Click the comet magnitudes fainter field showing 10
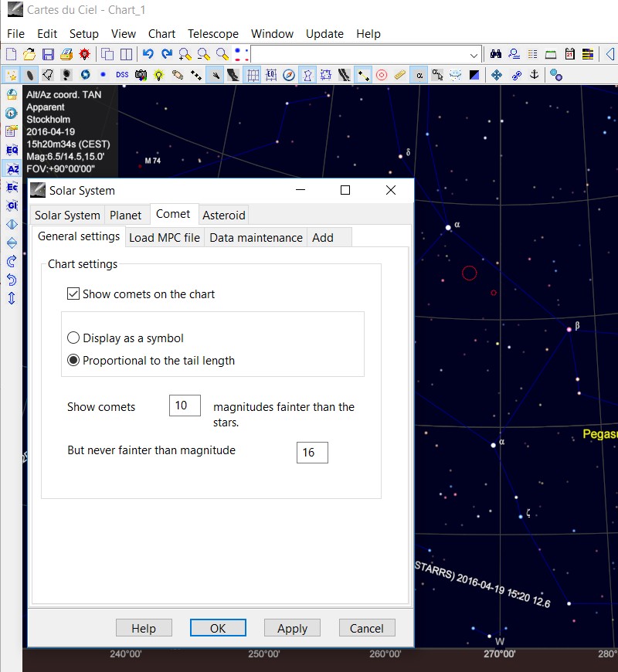618x672 pixels. (x=185, y=405)
